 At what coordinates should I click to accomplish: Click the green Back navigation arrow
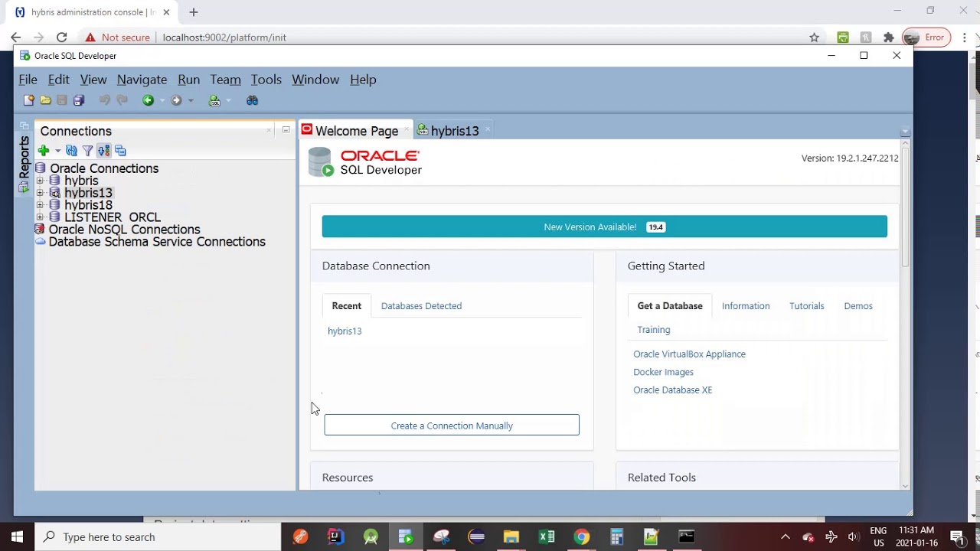148,100
